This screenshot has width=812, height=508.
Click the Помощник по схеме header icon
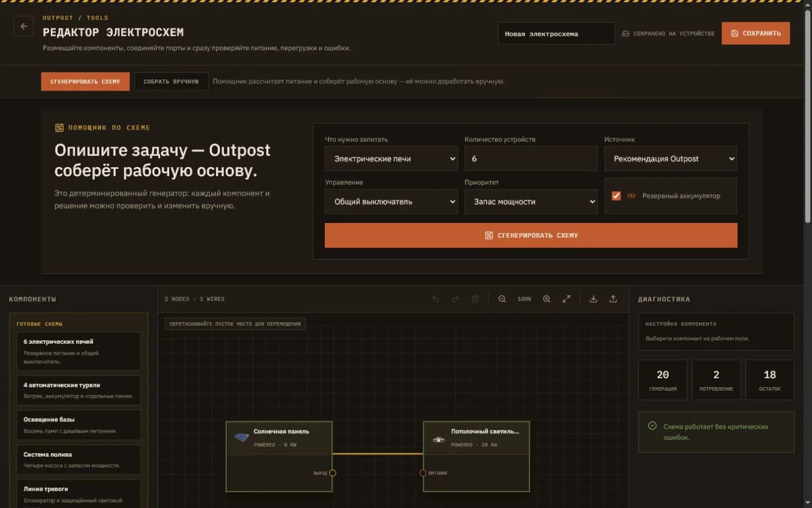[59, 128]
